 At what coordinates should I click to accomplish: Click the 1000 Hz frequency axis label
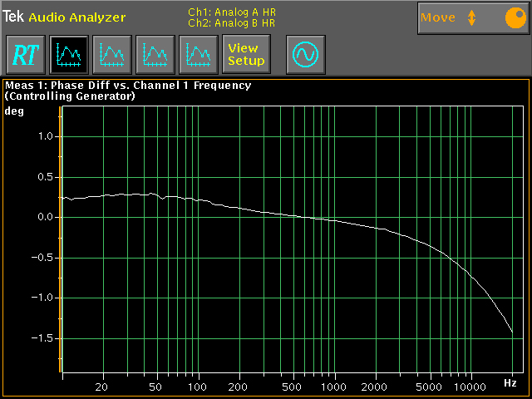tap(334, 387)
